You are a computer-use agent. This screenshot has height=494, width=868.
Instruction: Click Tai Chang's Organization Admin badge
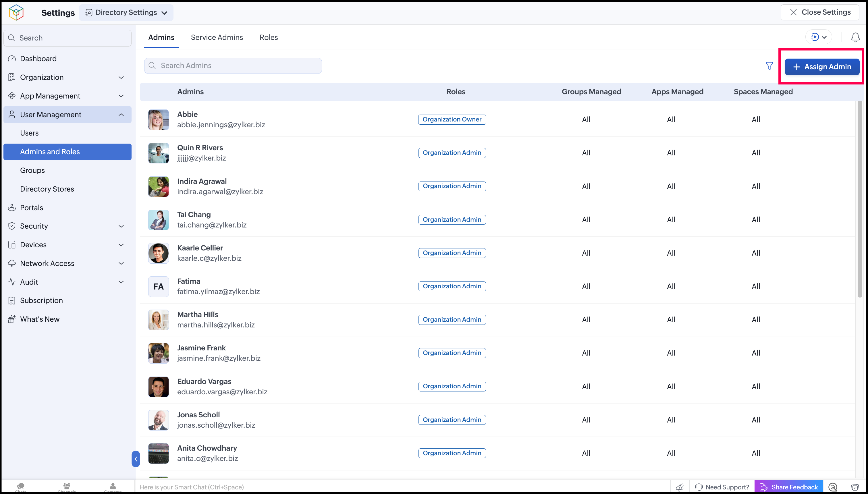452,219
